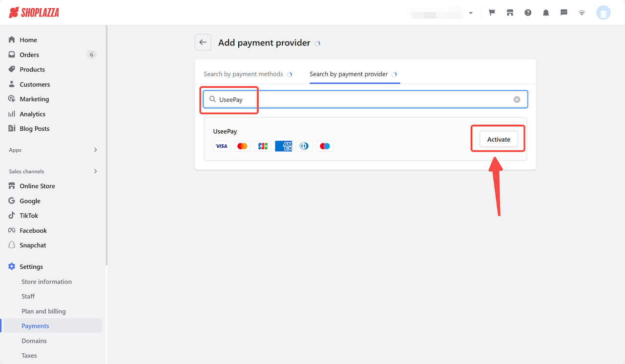Click the Visa card icon
The image size is (625, 364).
(x=222, y=146)
